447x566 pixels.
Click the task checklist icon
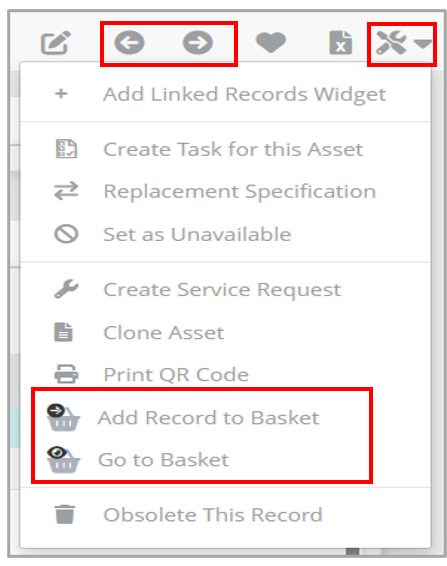(x=66, y=149)
